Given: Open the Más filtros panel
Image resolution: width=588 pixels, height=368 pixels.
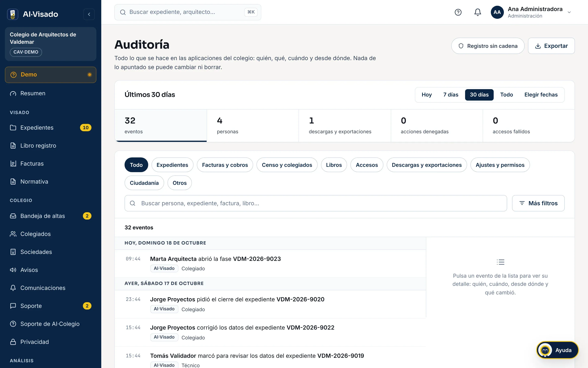Looking at the screenshot, I should coord(538,203).
